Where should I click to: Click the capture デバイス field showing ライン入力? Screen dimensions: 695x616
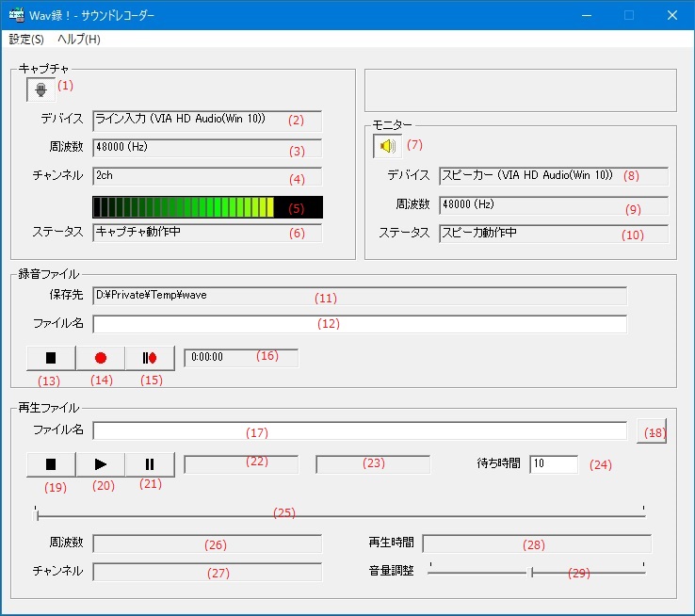coord(207,121)
